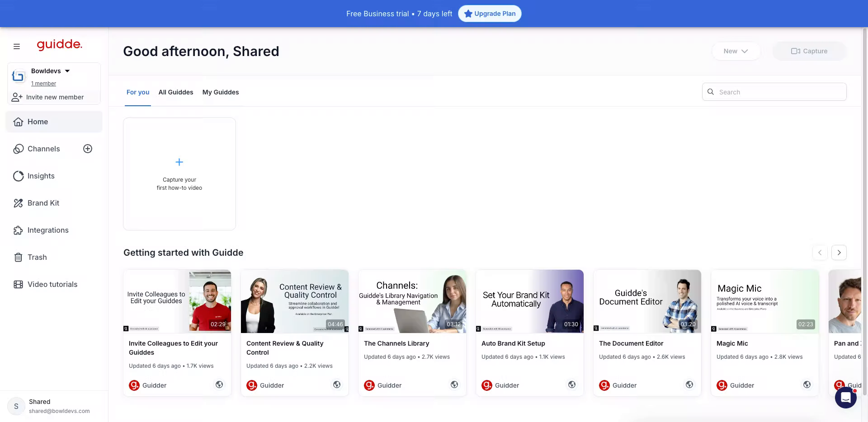Invite a new member to the workspace

coord(48,97)
